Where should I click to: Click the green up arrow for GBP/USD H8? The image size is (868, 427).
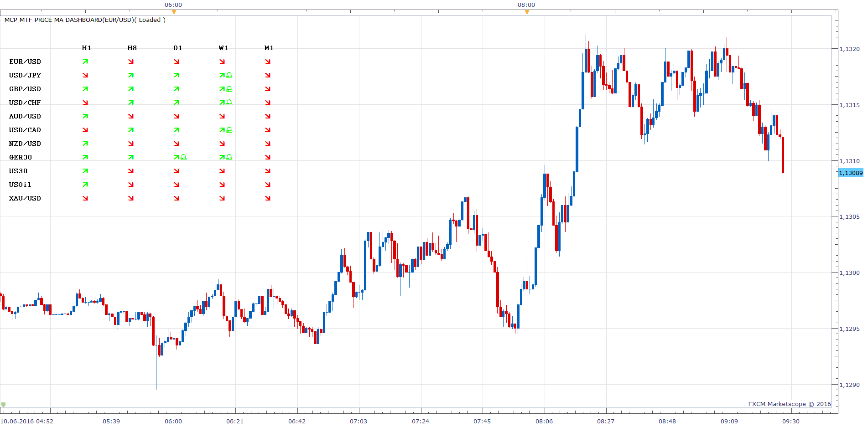131,89
